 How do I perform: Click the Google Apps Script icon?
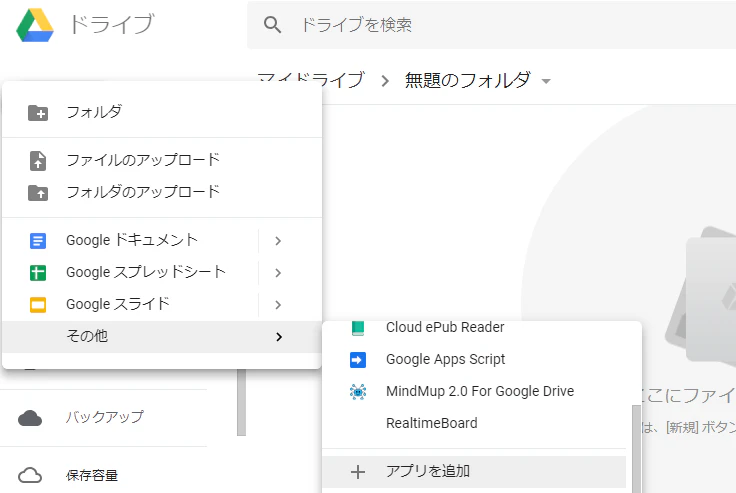(x=358, y=360)
